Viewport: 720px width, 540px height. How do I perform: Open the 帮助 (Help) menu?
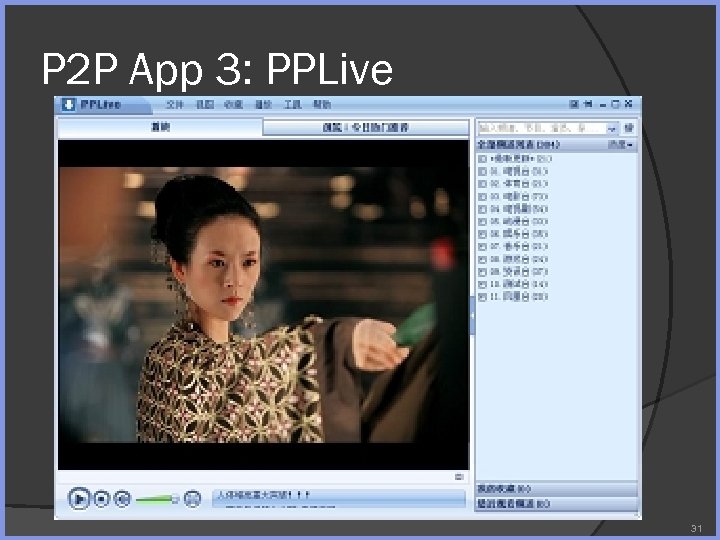322,105
